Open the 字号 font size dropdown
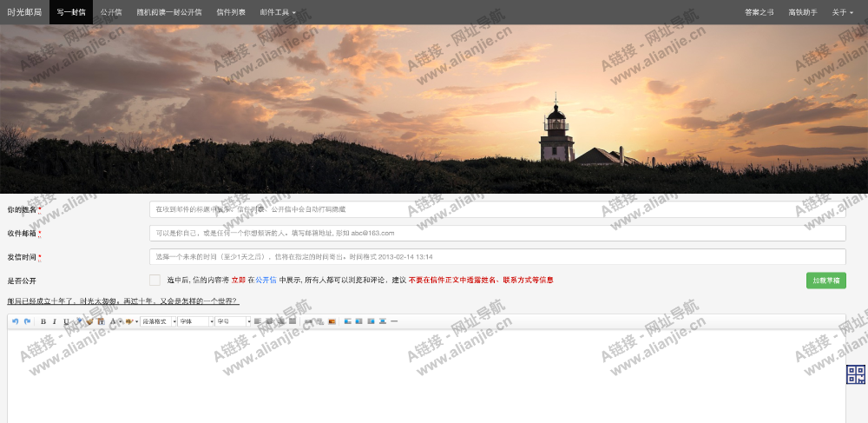The image size is (868, 423). [232, 321]
